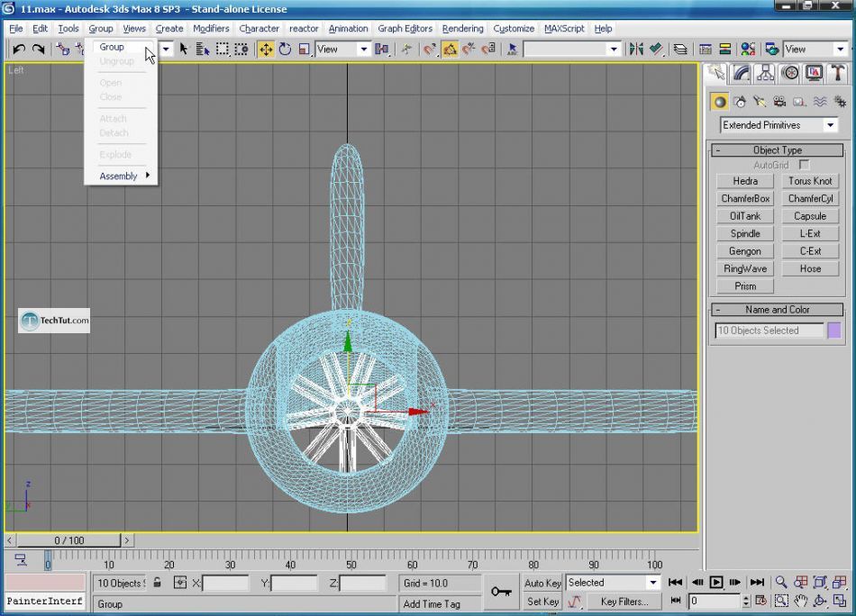Click the Mirror tool icon

[x=636, y=49]
